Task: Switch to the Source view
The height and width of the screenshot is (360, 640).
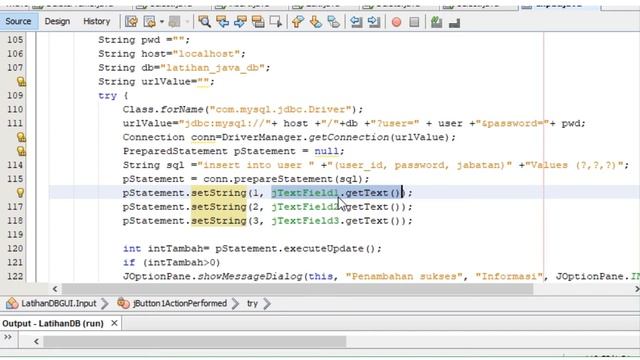Action: (18, 21)
